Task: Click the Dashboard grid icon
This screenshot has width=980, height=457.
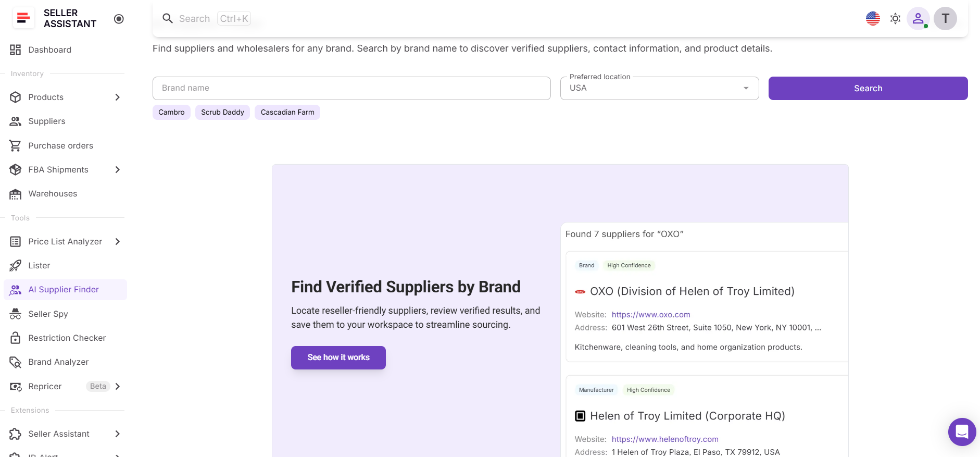Action: pyautogui.click(x=16, y=50)
